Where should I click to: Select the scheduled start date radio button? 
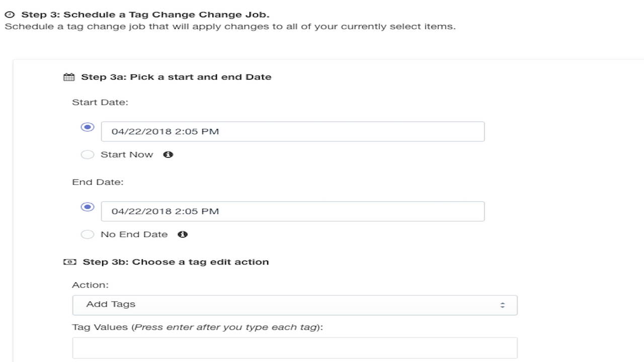88,127
